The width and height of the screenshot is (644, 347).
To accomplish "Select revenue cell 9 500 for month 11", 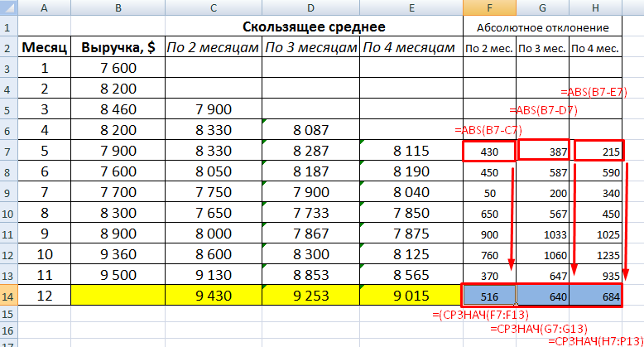I will 118,275.
